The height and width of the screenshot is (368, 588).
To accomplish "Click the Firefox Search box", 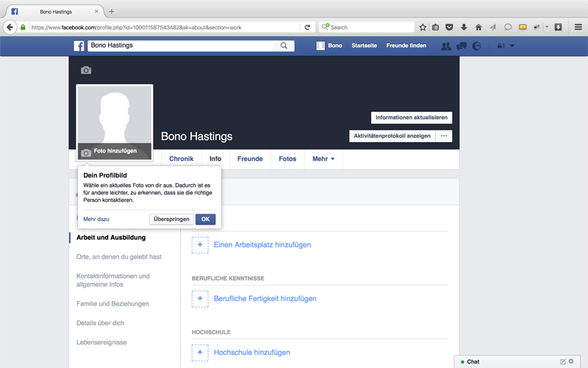I will coord(367,27).
